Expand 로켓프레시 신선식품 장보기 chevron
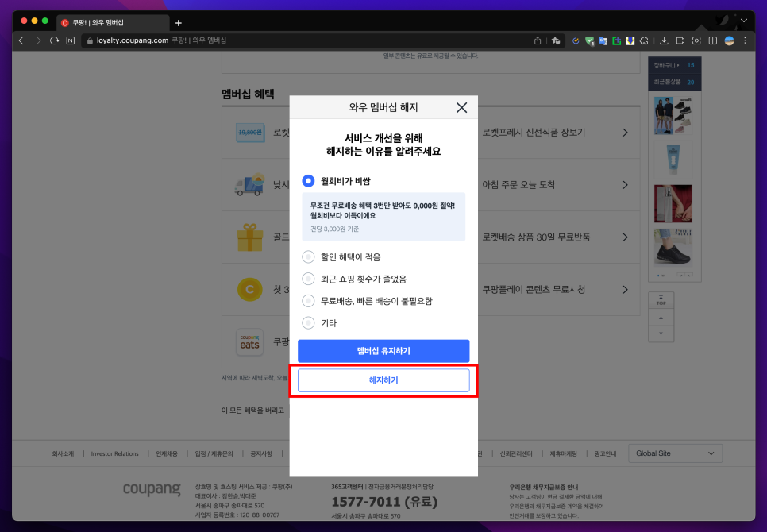The image size is (767, 532). point(625,133)
